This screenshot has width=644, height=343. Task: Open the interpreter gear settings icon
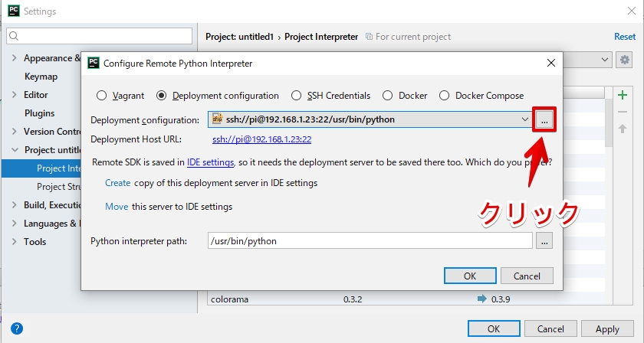624,60
